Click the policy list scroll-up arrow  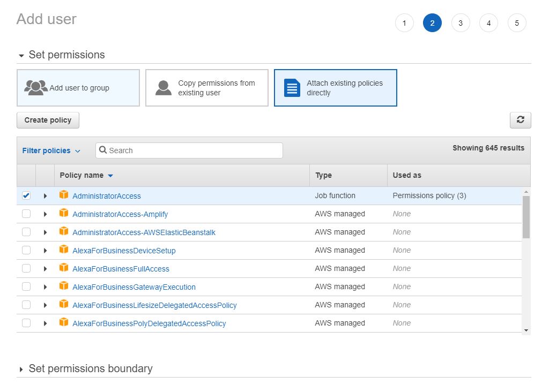pyautogui.click(x=526, y=192)
